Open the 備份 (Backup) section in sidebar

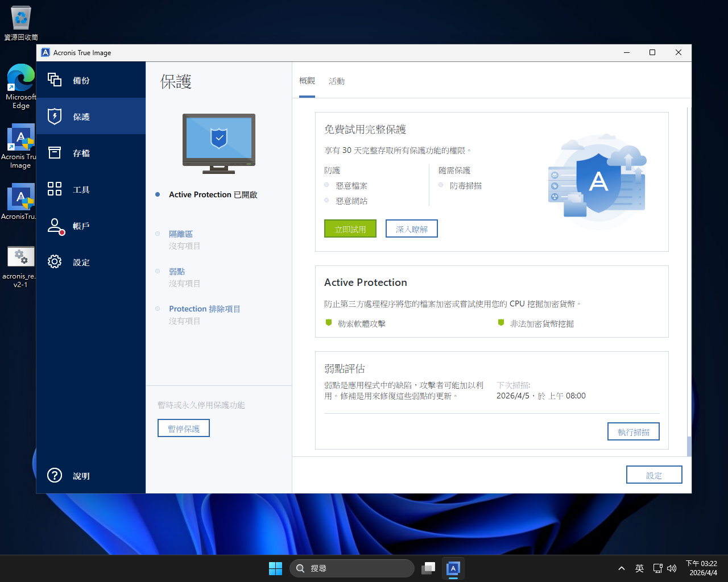coord(81,80)
